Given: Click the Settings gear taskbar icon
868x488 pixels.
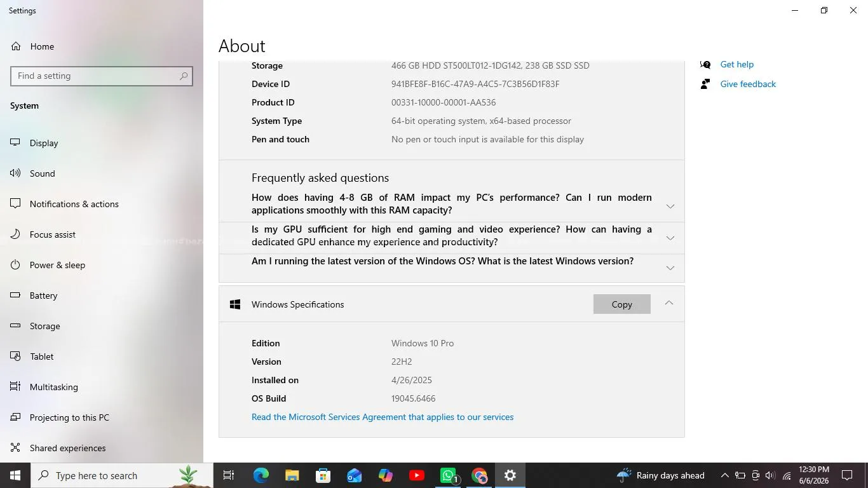Looking at the screenshot, I should [x=510, y=475].
